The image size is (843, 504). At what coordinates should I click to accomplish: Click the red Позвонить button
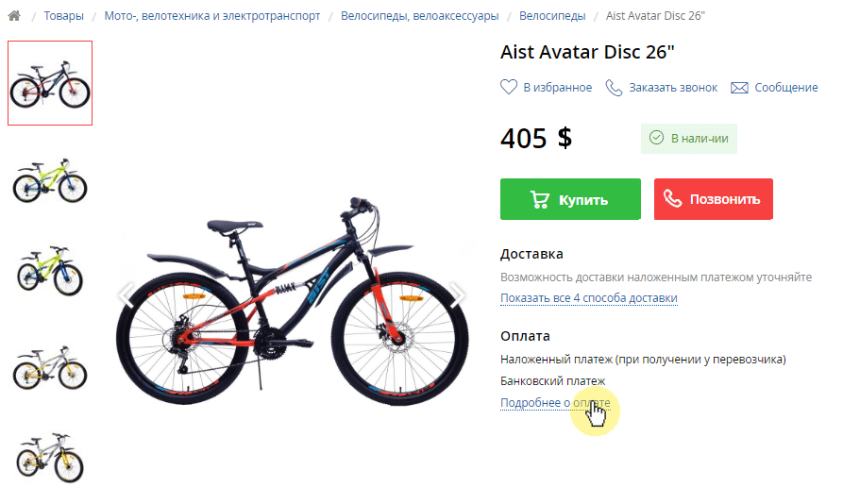click(714, 199)
